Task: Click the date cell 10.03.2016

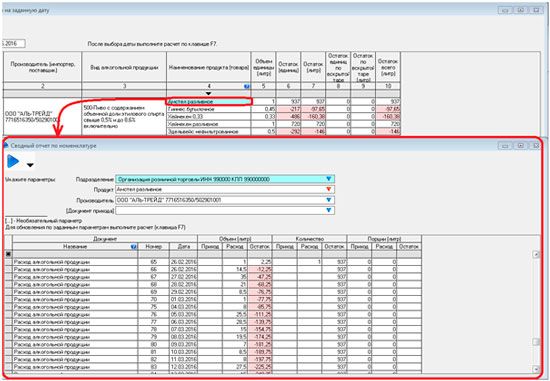Action: 183,352
